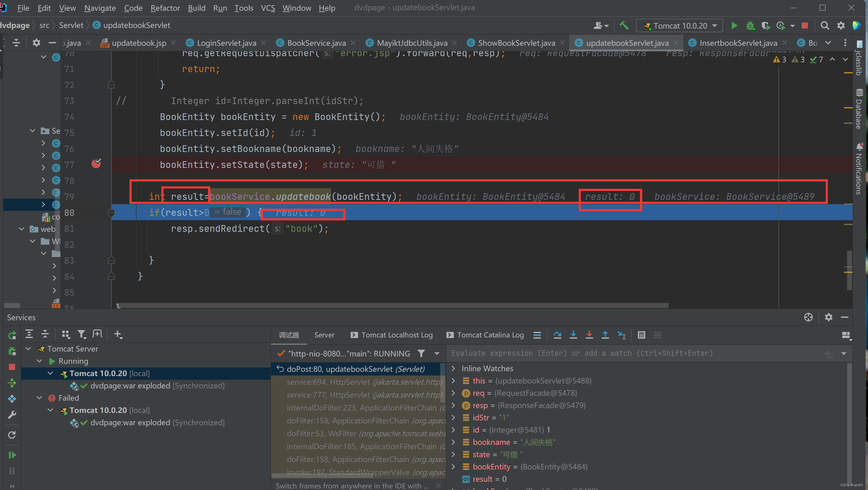
Task: Expand all services tree icon
Action: click(29, 334)
